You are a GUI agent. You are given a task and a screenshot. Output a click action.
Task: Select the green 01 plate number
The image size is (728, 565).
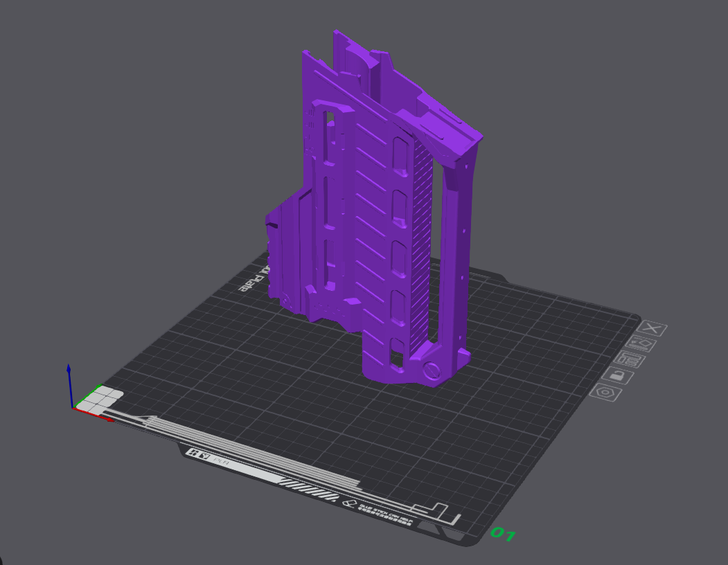(x=503, y=535)
